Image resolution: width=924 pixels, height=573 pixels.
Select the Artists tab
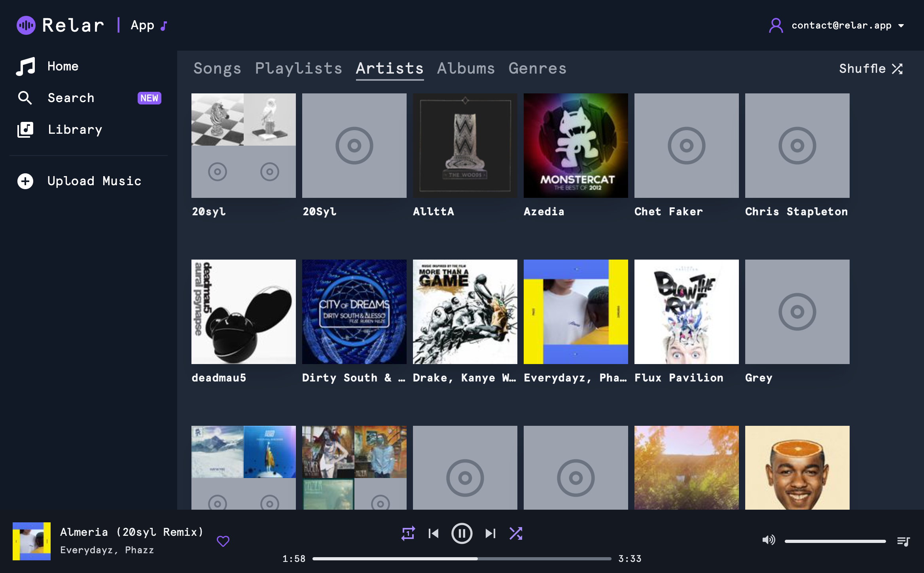coord(390,68)
